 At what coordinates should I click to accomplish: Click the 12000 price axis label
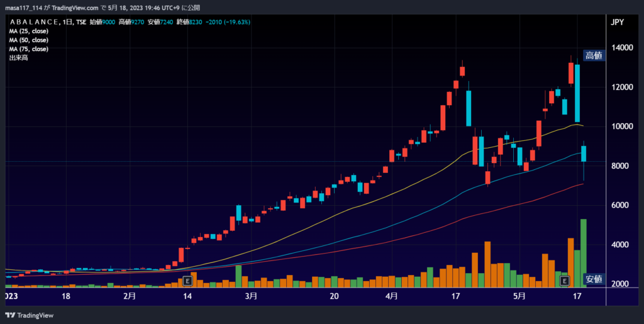621,87
